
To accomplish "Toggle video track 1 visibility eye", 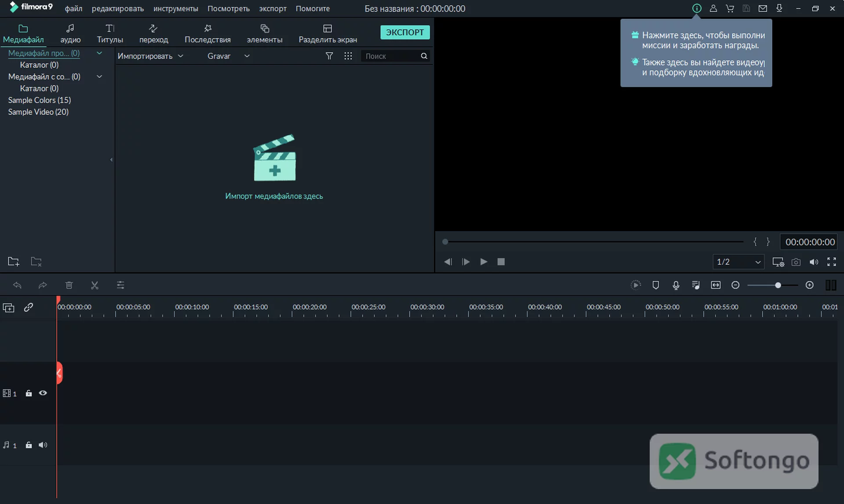I will 43,393.
